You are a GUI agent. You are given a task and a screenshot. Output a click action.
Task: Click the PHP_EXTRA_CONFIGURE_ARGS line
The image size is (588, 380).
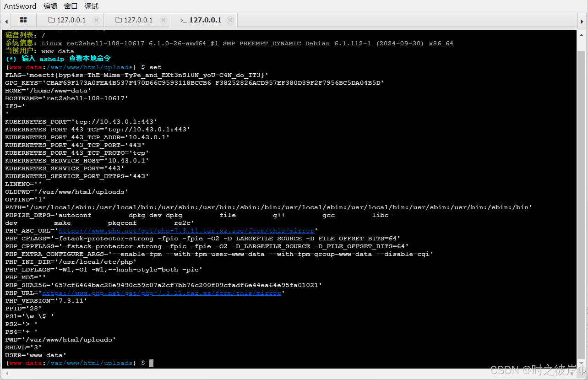pyautogui.click(x=219, y=254)
